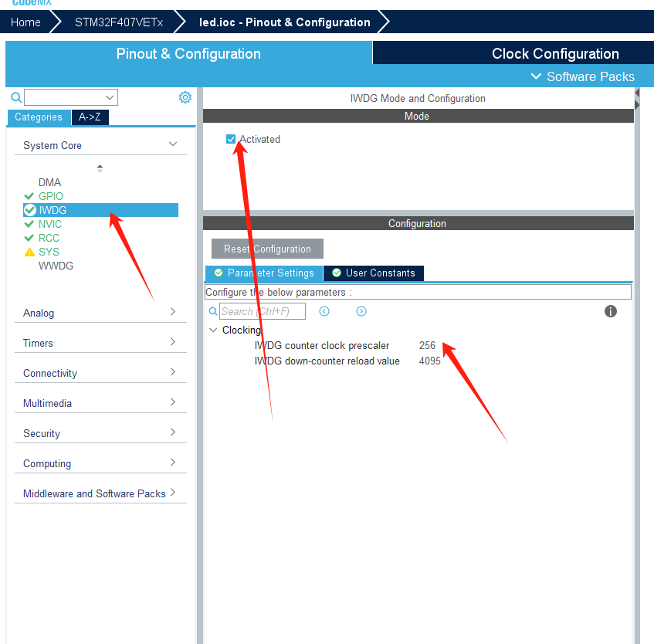This screenshot has height=644, width=654.
Task: Open the parameter information icon
Action: pyautogui.click(x=611, y=311)
